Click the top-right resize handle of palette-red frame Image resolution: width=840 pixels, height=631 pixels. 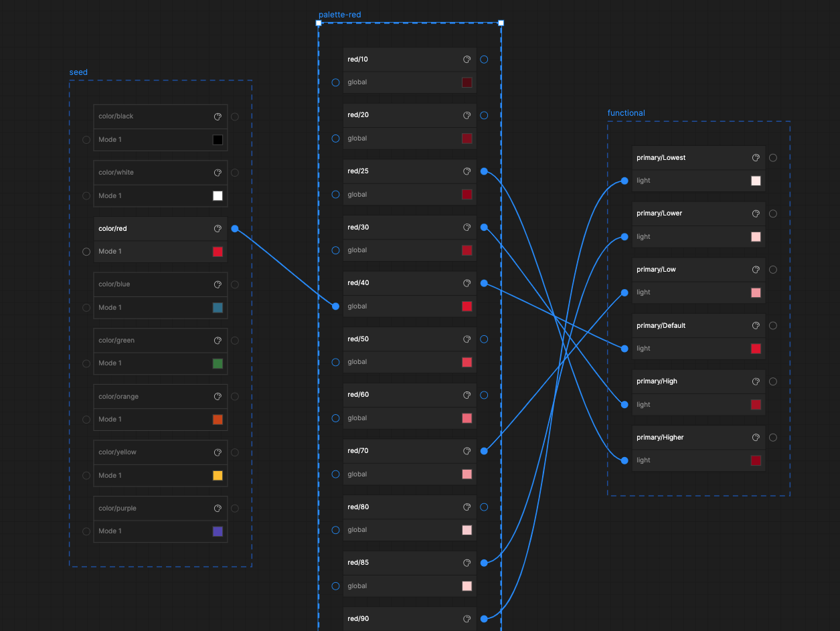501,22
